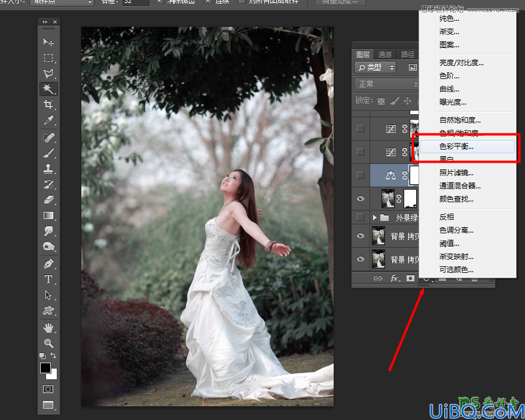
Task: Add a layer mask from panel bottom
Action: coord(410,278)
